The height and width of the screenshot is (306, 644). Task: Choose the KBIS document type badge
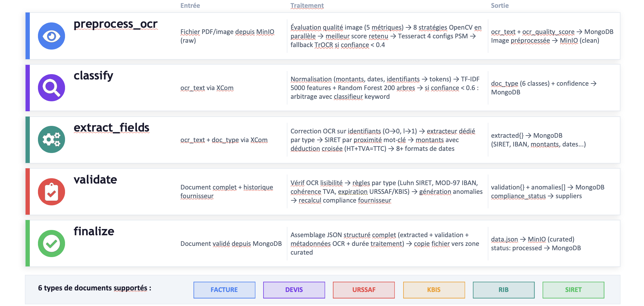click(434, 290)
